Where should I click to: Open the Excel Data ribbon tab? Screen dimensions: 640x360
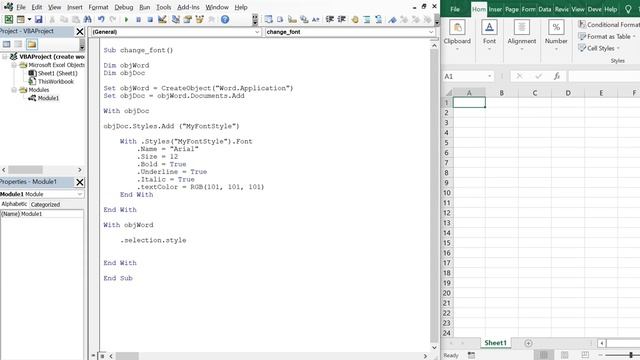544,9
